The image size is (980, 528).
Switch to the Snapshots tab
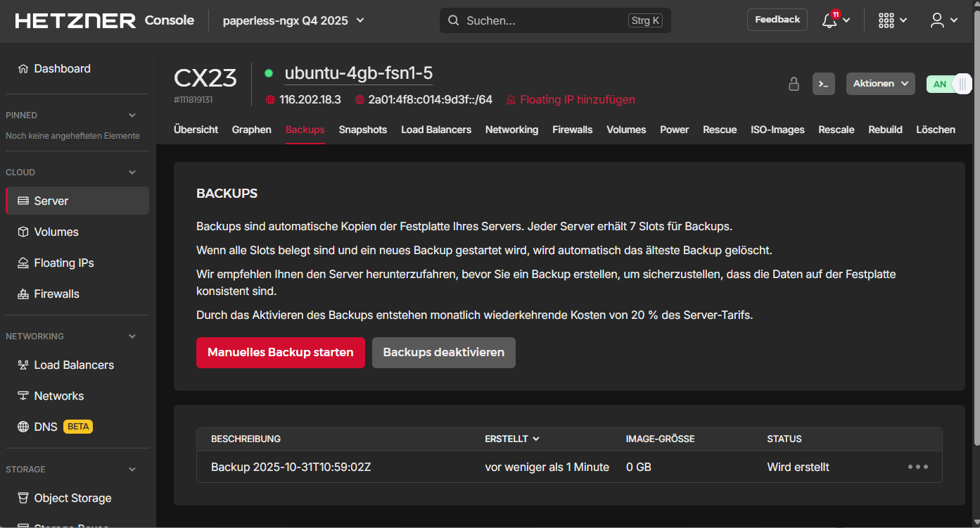tap(362, 130)
